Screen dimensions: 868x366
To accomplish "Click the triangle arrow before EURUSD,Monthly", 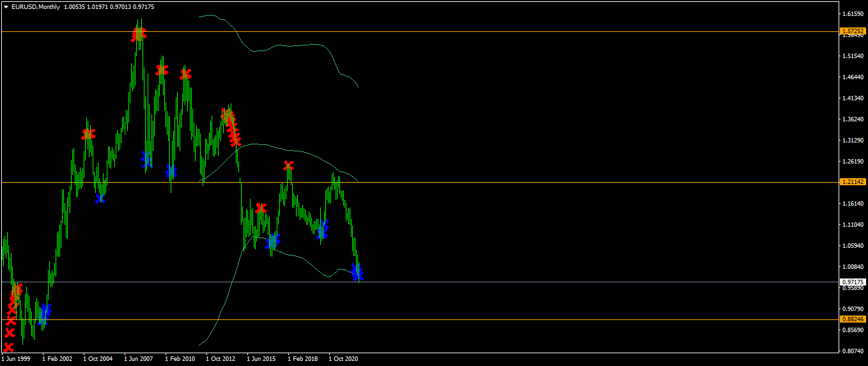I will tap(6, 7).
